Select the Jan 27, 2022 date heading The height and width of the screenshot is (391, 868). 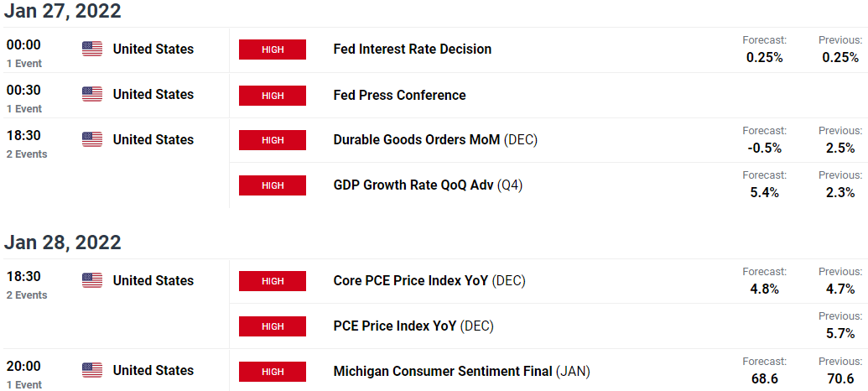63,11
